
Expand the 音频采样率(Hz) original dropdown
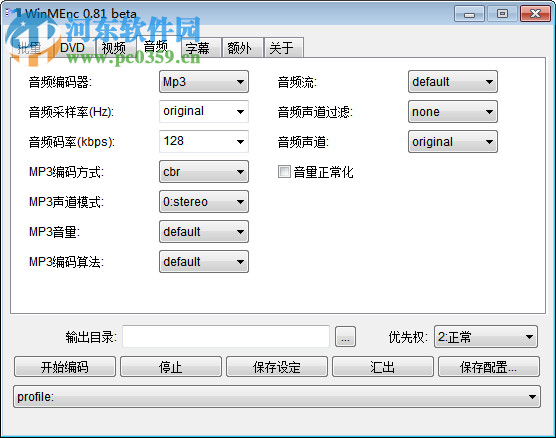point(204,112)
